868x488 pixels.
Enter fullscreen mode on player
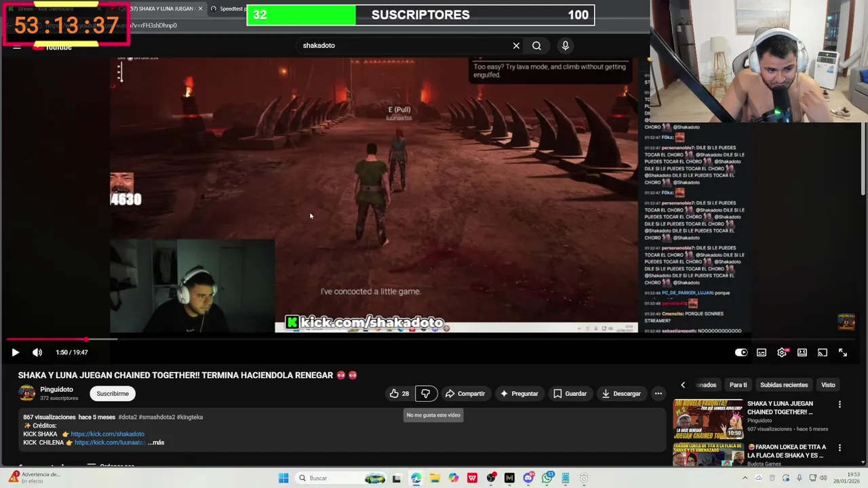843,352
